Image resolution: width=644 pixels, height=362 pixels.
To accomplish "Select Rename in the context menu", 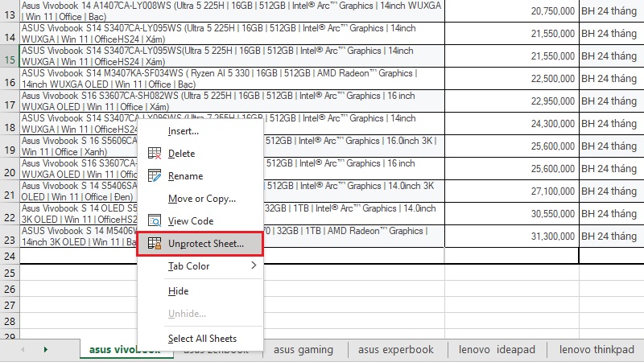I will point(200,175).
